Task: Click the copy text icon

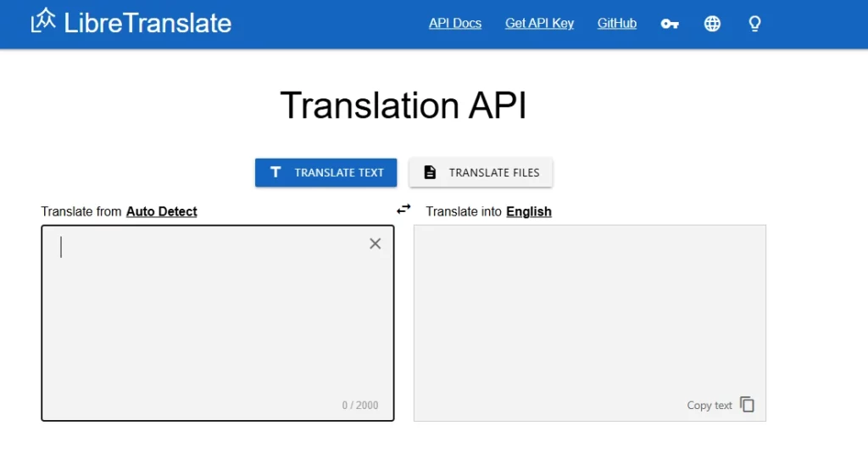Action: tap(747, 405)
